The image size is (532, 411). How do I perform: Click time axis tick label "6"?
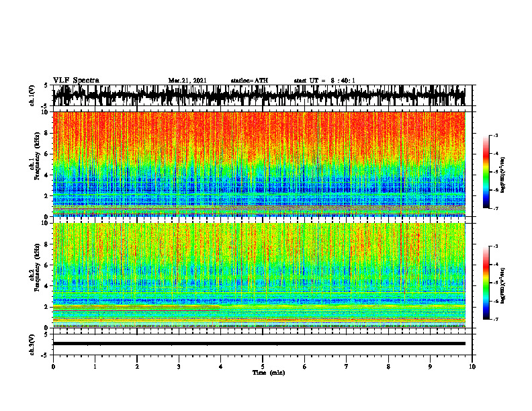pyautogui.click(x=305, y=367)
